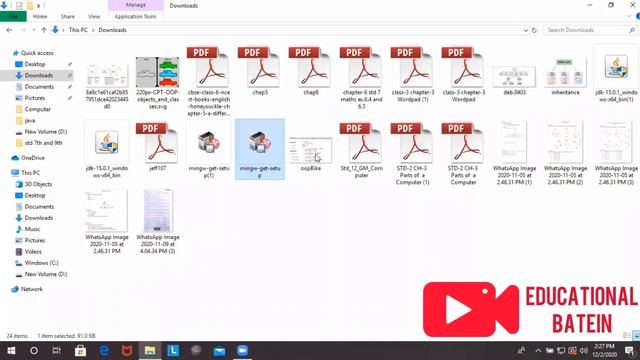Viewport: 640px width, 360px height.
Task: Select the mingw-get-setup(1) installer
Action: (209, 149)
